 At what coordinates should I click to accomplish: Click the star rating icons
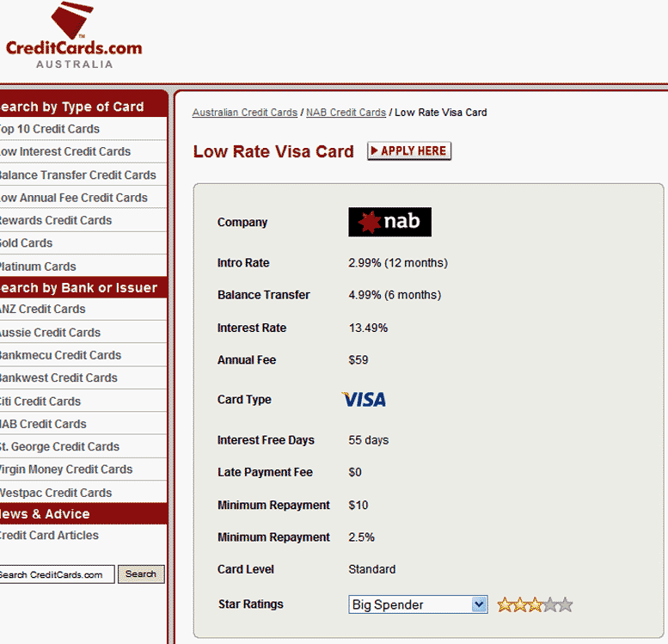535,604
